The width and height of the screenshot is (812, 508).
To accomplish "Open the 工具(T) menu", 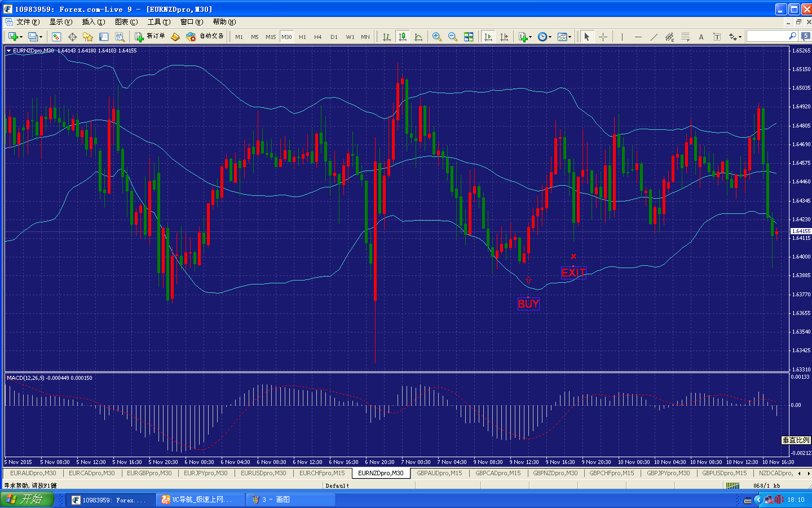I will click(158, 22).
